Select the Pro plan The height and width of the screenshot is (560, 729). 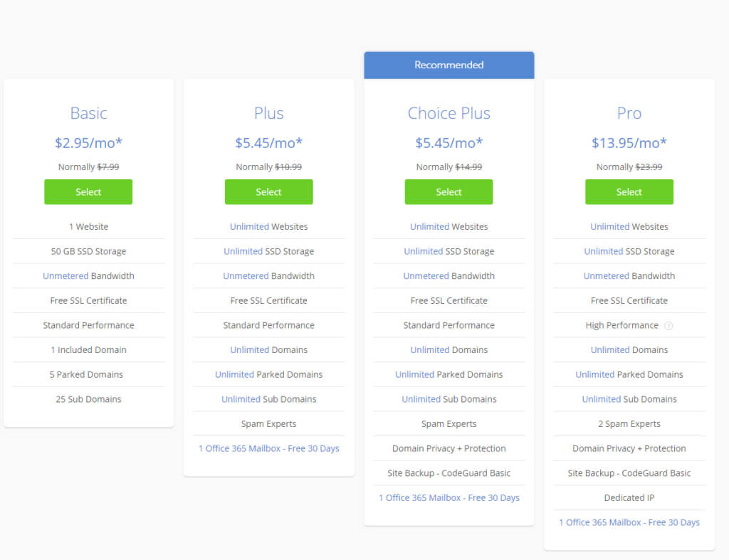629,192
